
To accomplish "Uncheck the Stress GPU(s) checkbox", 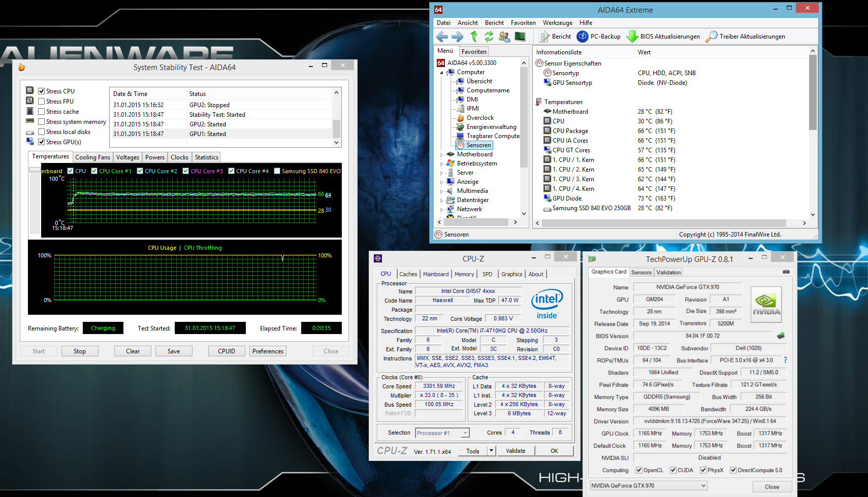I will coord(42,142).
